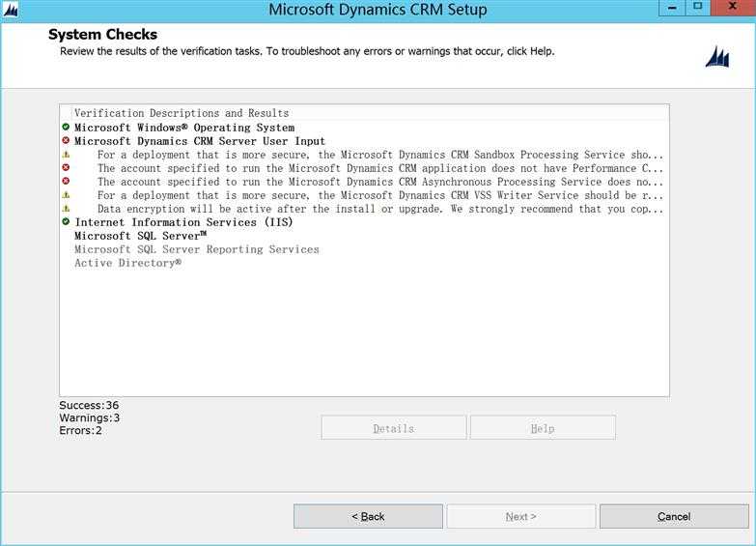The image size is (756, 546).
Task: Select the Asynchronous Processing Service error message
Action: pyautogui.click(x=379, y=182)
